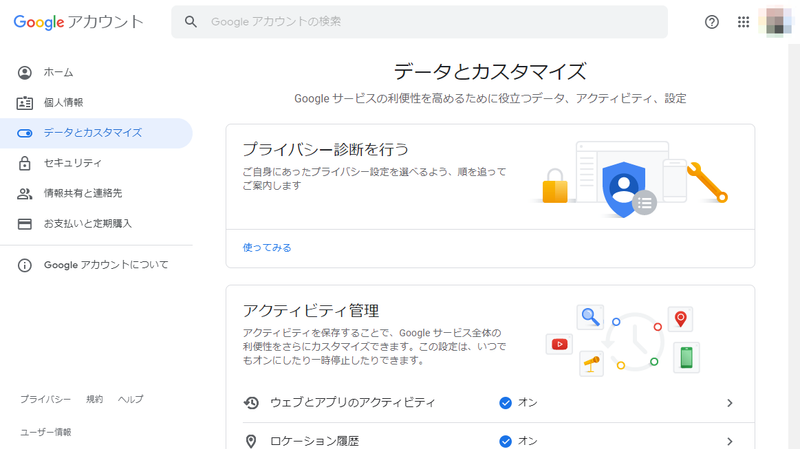
Task: Click the 情報共有と連絡先 people icon
Action: coord(24,194)
